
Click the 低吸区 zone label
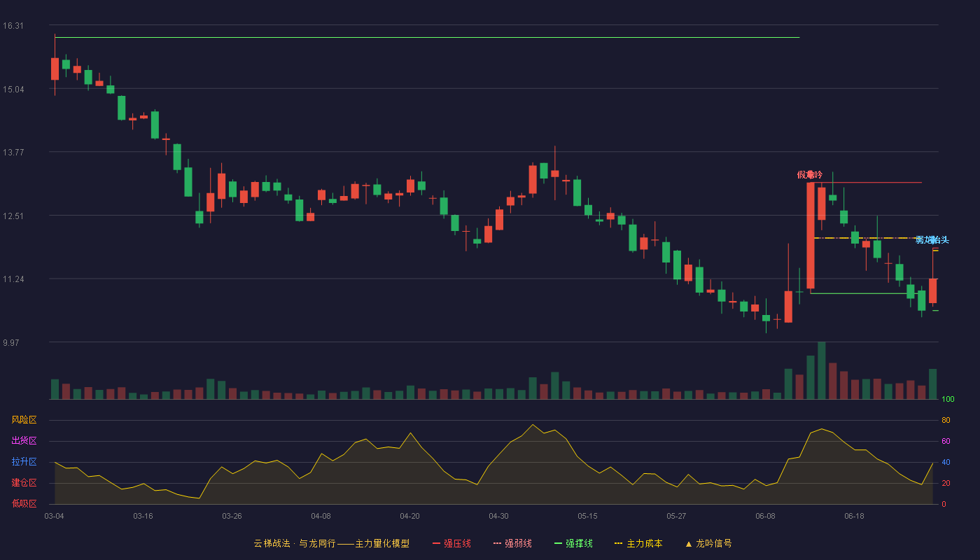[24, 503]
